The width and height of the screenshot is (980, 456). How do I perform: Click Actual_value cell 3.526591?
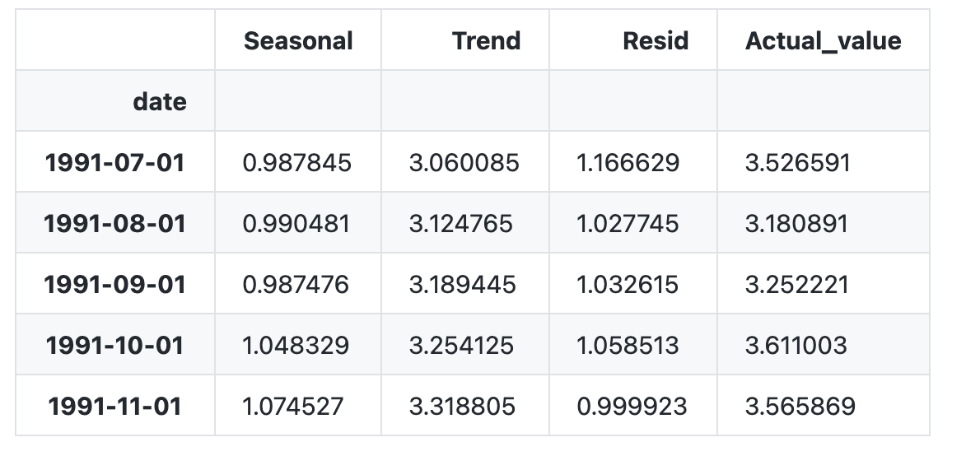[x=797, y=163]
